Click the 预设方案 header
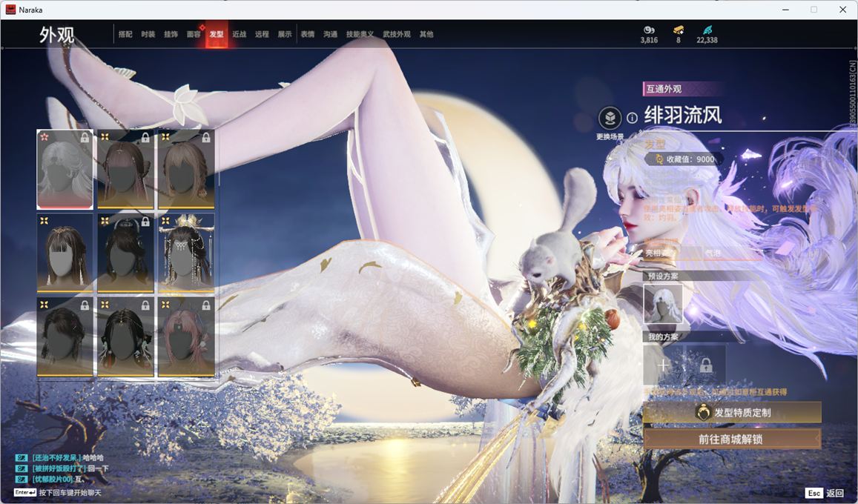858x504 pixels. pos(663,276)
